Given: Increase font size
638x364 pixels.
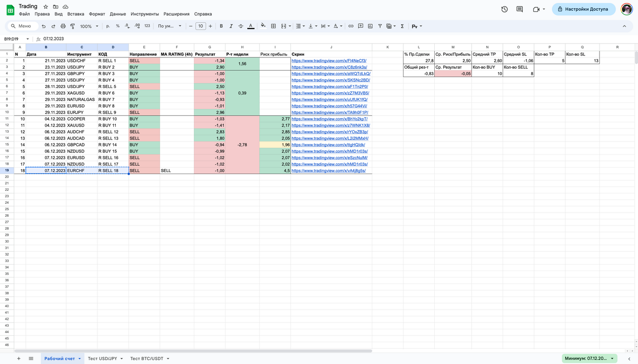Looking at the screenshot, I should coord(210,26).
